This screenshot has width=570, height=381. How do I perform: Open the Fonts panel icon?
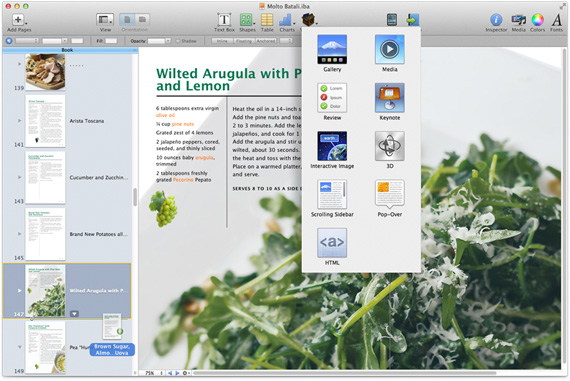(x=557, y=20)
